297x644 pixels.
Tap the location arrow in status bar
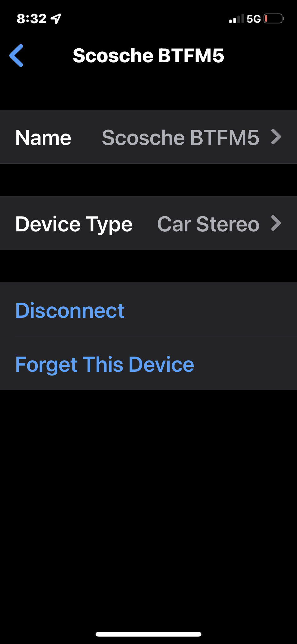(x=56, y=19)
